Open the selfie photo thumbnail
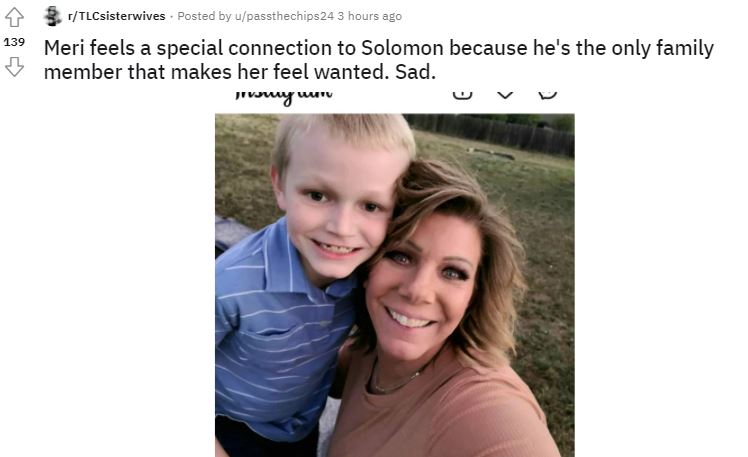Image resolution: width=748 pixels, height=457 pixels. 394,285
